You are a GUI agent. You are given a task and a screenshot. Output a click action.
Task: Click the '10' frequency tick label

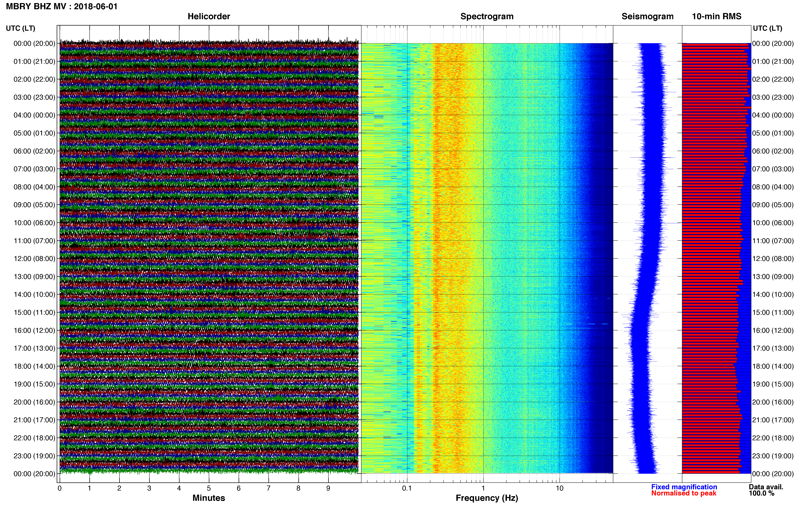559,488
